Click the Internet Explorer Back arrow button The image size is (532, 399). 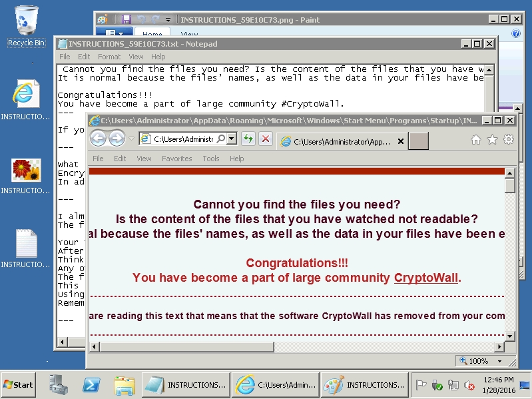click(x=99, y=139)
